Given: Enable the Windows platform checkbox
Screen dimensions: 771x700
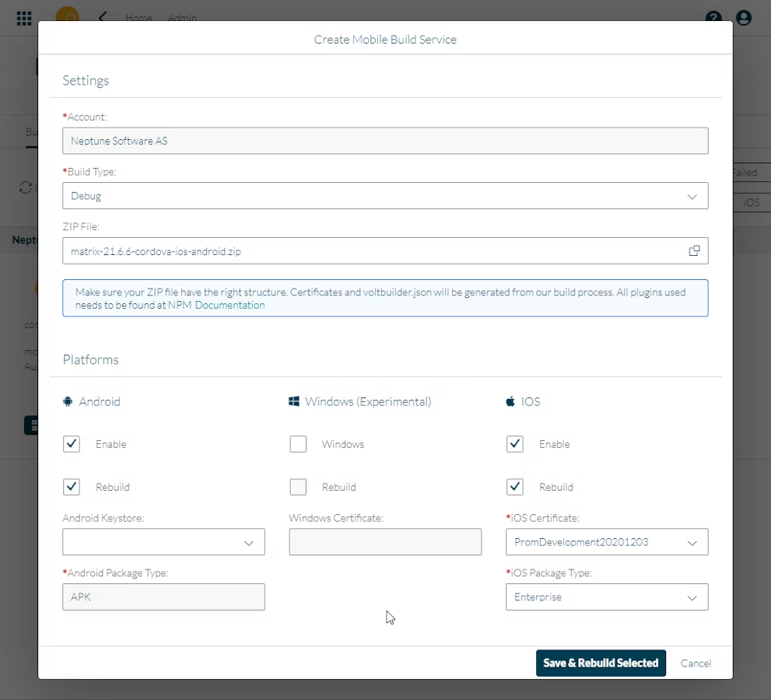Looking at the screenshot, I should pos(298,444).
